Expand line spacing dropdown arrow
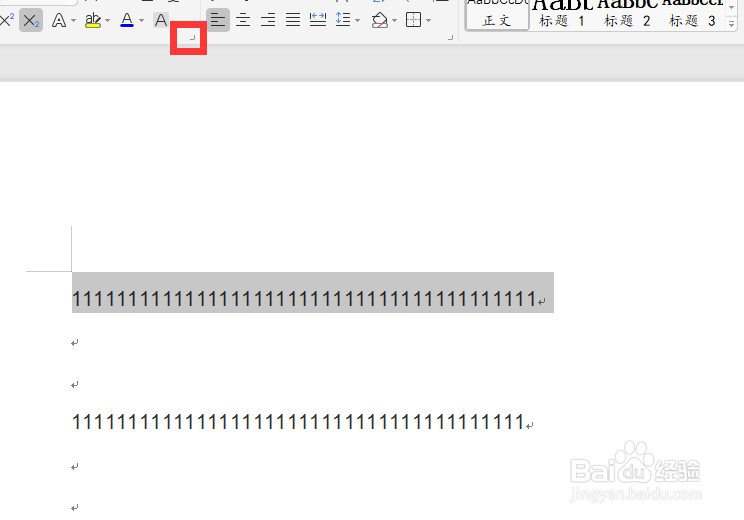The height and width of the screenshot is (520, 744). [x=358, y=20]
